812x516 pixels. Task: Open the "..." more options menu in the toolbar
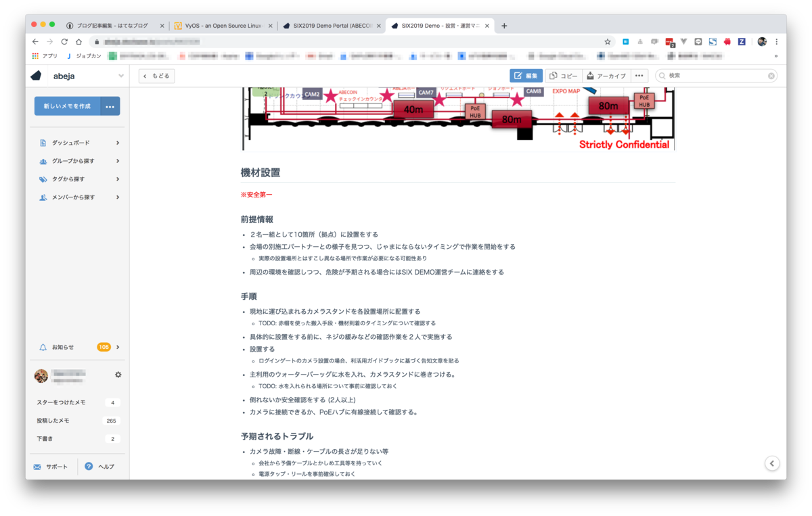(x=639, y=76)
